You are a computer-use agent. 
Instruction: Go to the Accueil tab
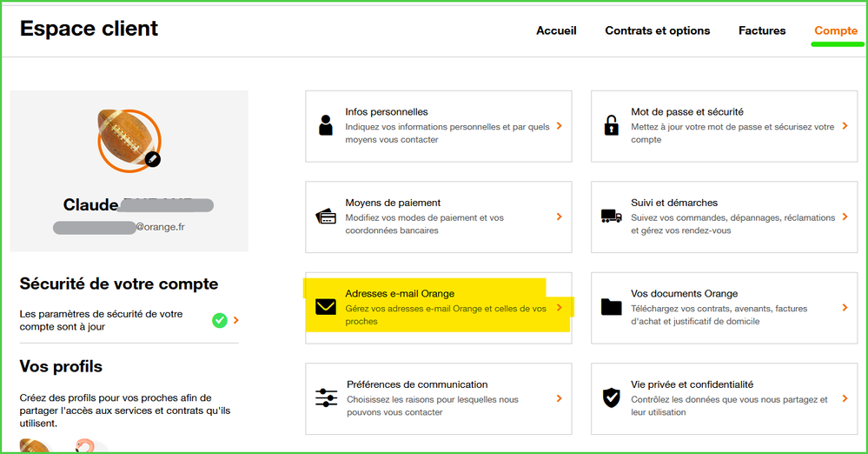(x=556, y=30)
